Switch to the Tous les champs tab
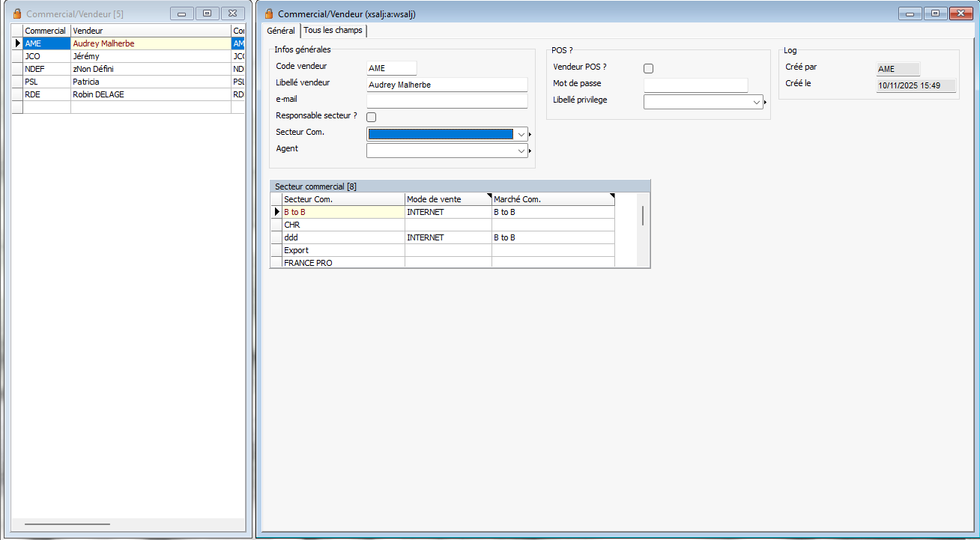The width and height of the screenshot is (980, 540). (333, 31)
